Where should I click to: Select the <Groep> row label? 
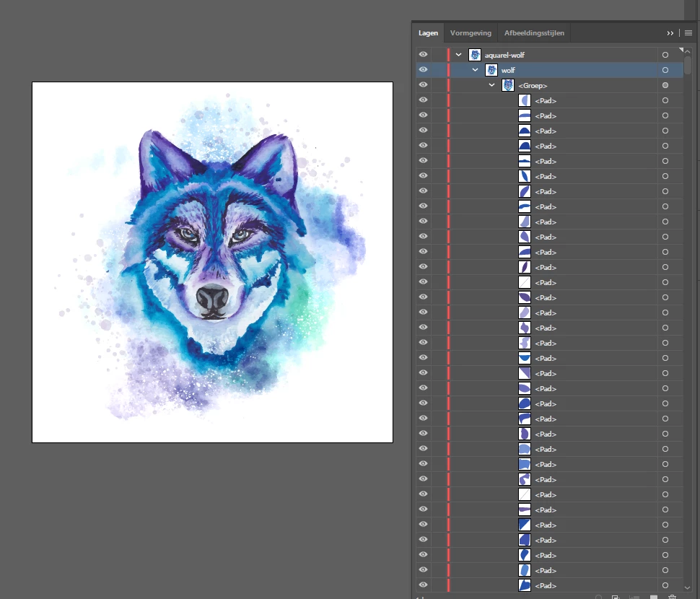(x=533, y=85)
